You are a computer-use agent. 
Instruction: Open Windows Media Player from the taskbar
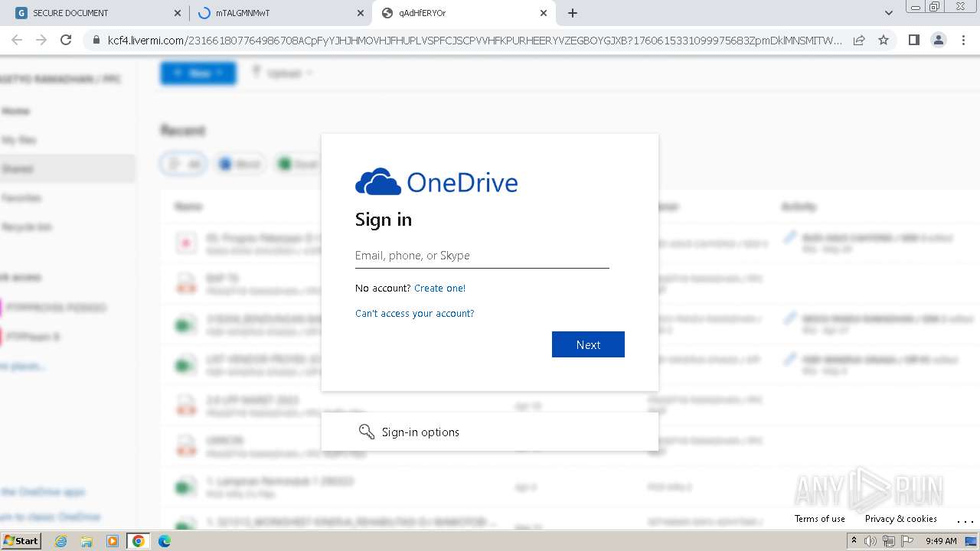pos(113,541)
